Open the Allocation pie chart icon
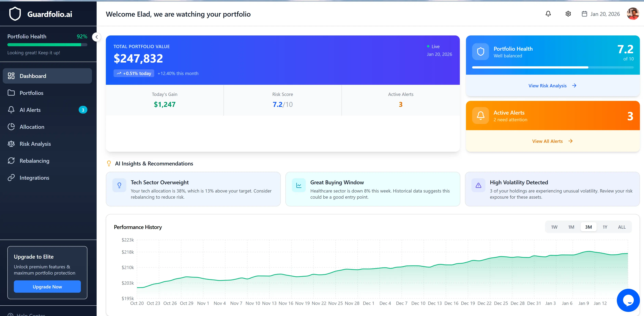Image resolution: width=644 pixels, height=316 pixels. coord(11,127)
